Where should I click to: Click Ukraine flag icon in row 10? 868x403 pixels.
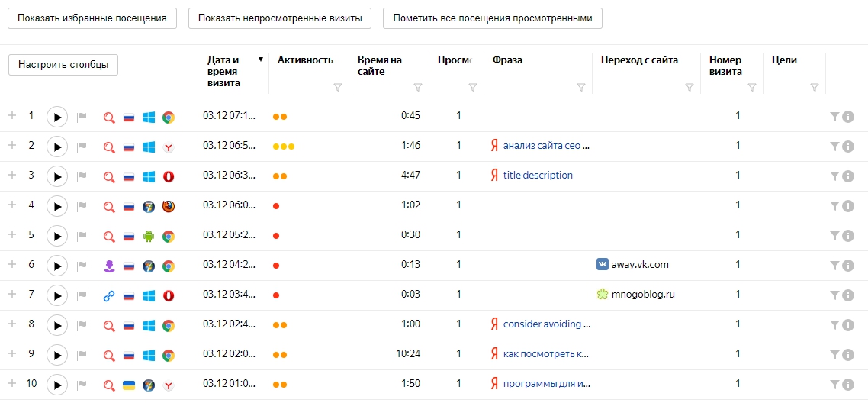[x=129, y=385]
